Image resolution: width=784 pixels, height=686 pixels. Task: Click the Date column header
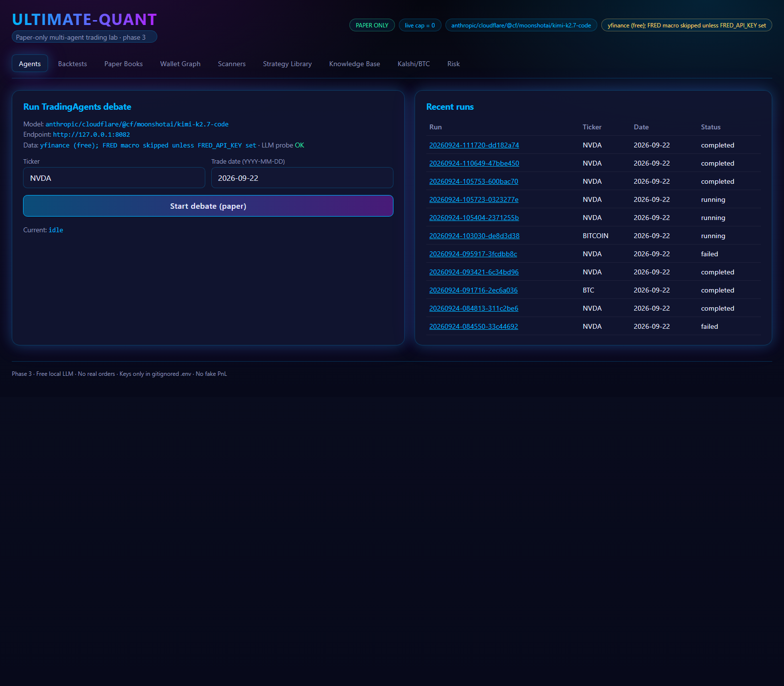pyautogui.click(x=641, y=127)
